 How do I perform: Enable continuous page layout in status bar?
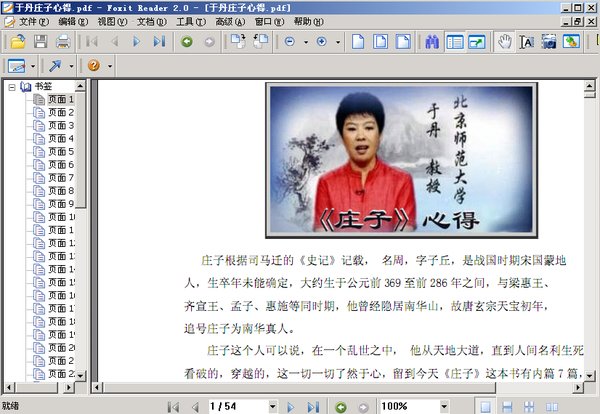507,407
